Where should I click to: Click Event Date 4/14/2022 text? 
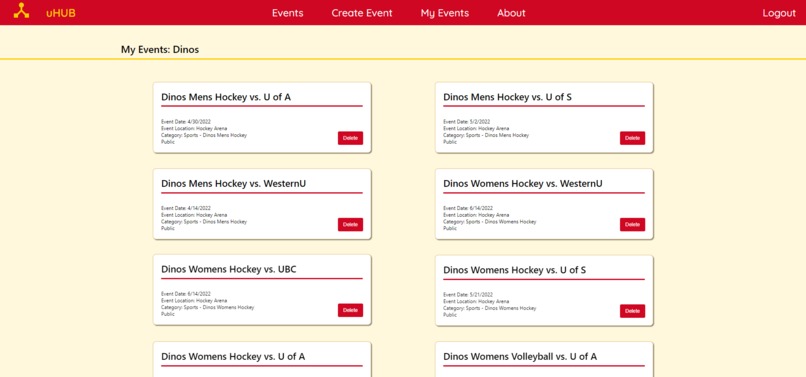click(186, 208)
